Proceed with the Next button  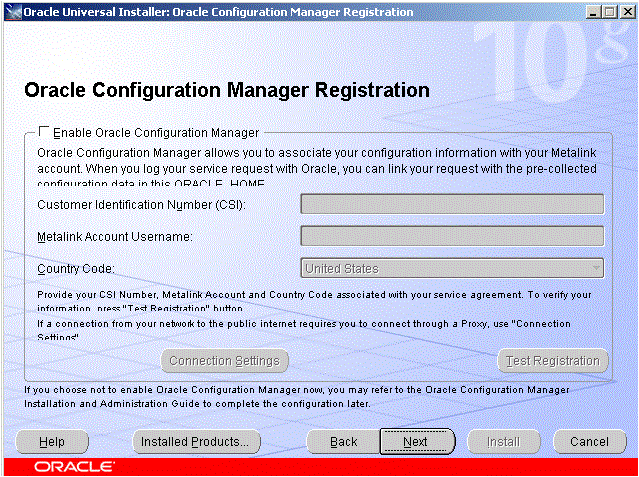416,441
